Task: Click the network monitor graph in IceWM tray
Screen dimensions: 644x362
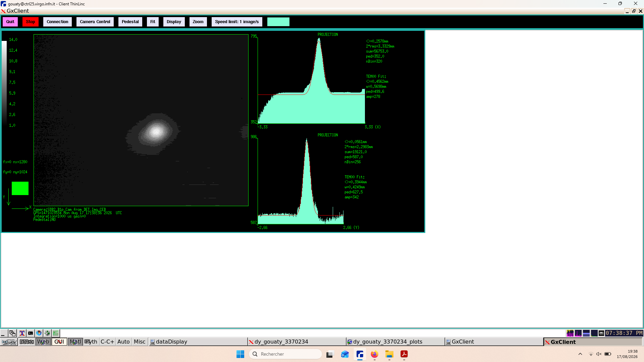Action: (x=594, y=333)
